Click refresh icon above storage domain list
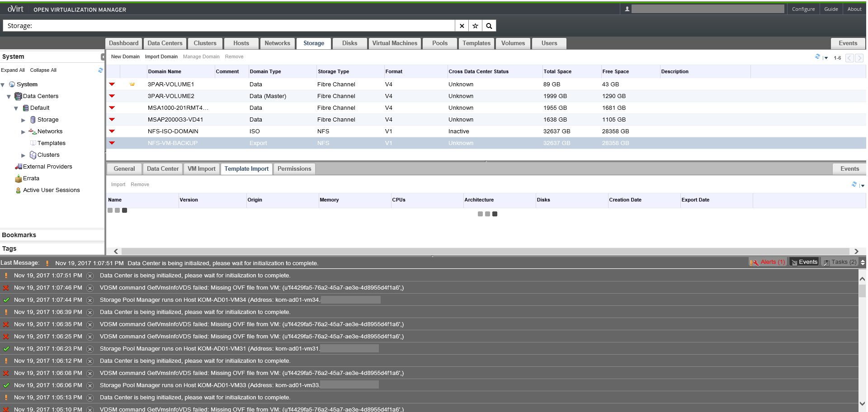 pyautogui.click(x=817, y=56)
